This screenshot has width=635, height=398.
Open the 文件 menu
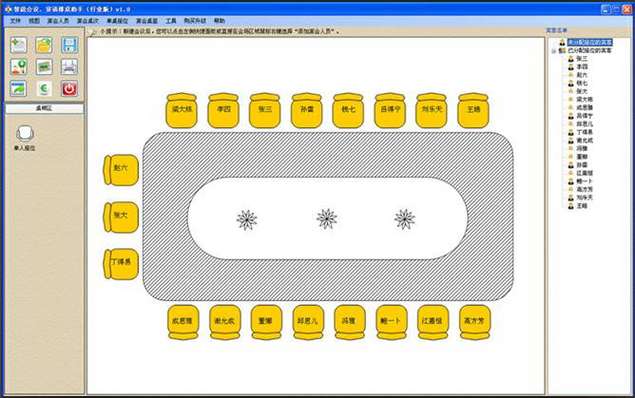(15, 21)
